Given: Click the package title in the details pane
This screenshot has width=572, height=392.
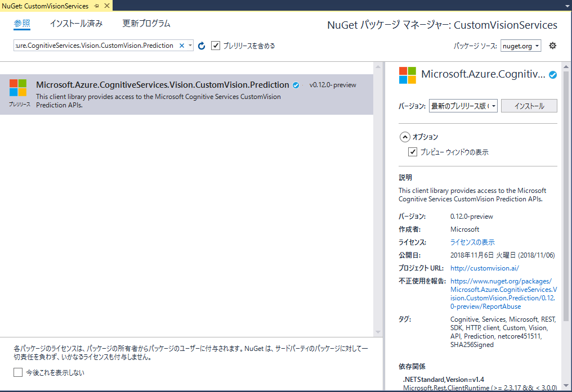Looking at the screenshot, I should tap(483, 74).
